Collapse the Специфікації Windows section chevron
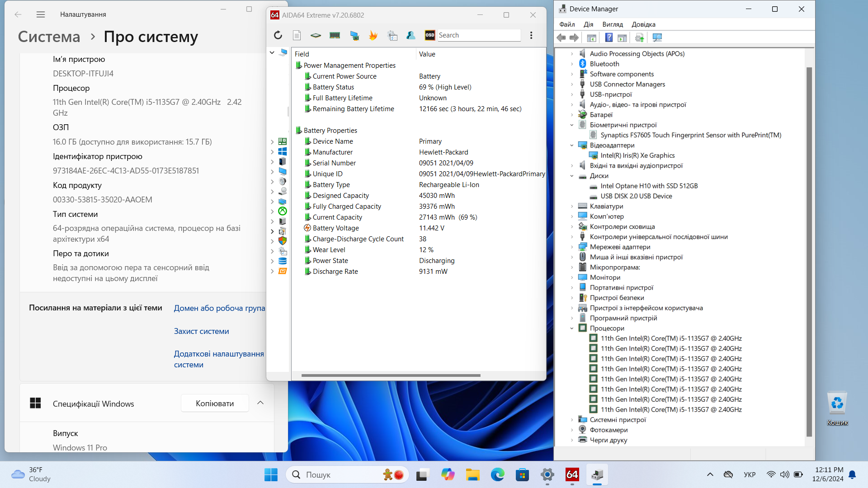Viewport: 868px width, 488px height. pyautogui.click(x=260, y=403)
